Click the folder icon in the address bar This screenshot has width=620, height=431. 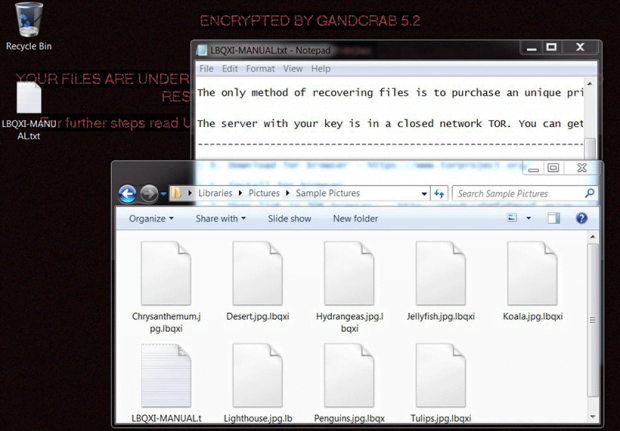coord(176,193)
